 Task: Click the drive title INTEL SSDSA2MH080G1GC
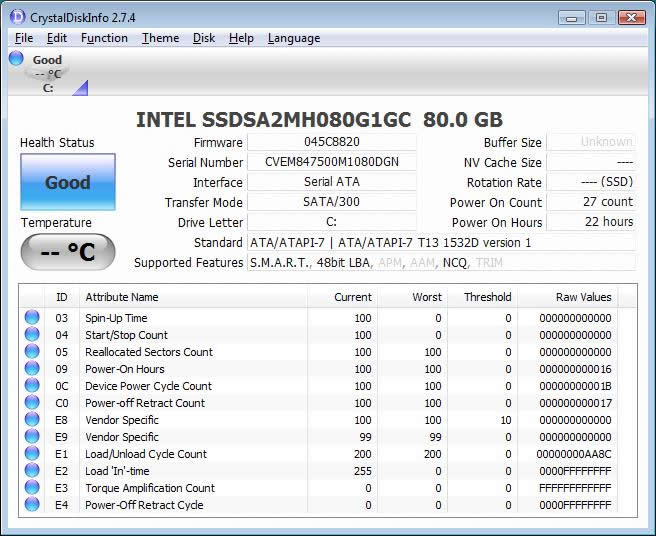(274, 120)
